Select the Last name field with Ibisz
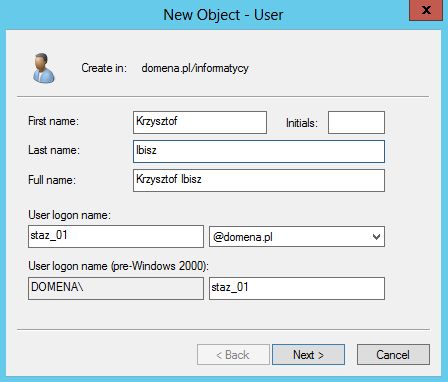The width and height of the screenshot is (448, 382). coord(259,151)
